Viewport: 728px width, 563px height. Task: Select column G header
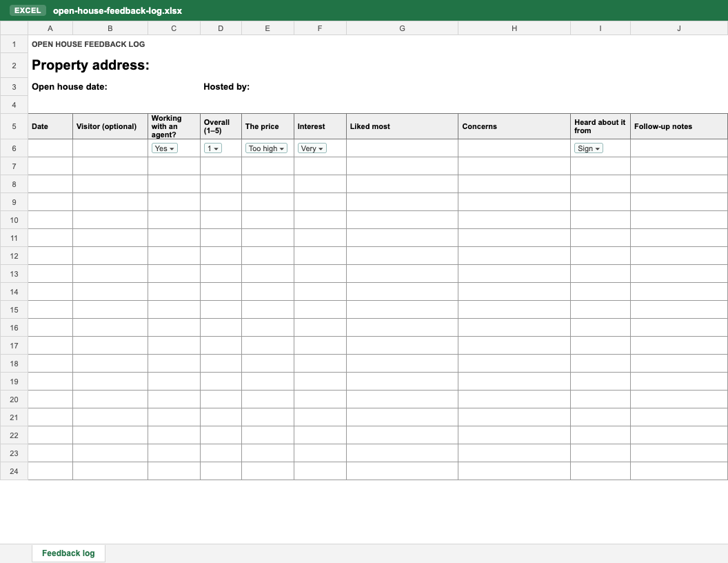[402, 28]
